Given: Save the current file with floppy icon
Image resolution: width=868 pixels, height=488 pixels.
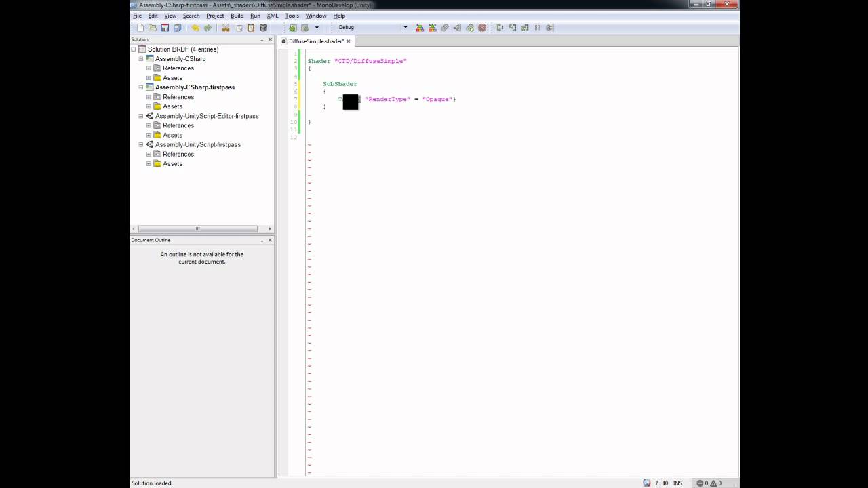Looking at the screenshot, I should pyautogui.click(x=165, y=28).
